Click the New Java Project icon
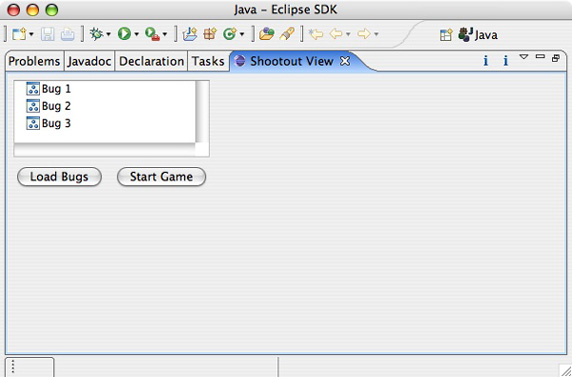The image size is (572, 377). tap(190, 34)
